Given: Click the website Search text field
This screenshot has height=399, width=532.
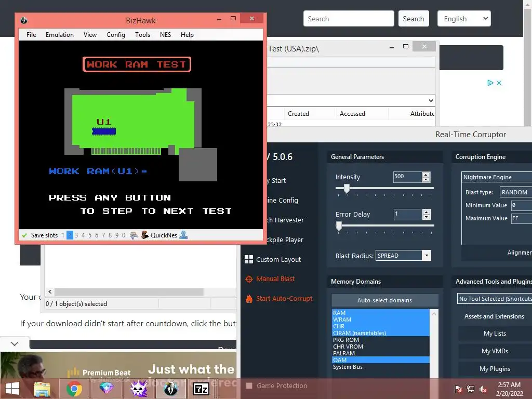Looking at the screenshot, I should 349,19.
